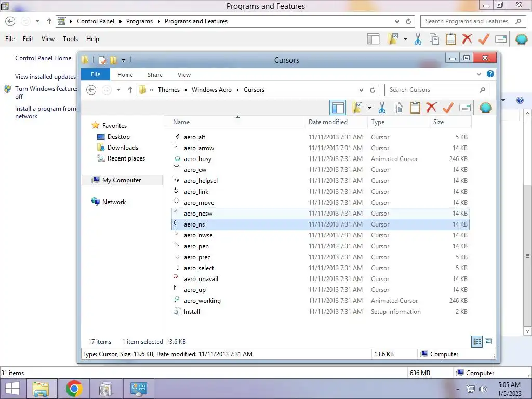Click Cut scissors icon in Programs and Features toolbar
Screen dimensions: 532x399
click(x=418, y=39)
